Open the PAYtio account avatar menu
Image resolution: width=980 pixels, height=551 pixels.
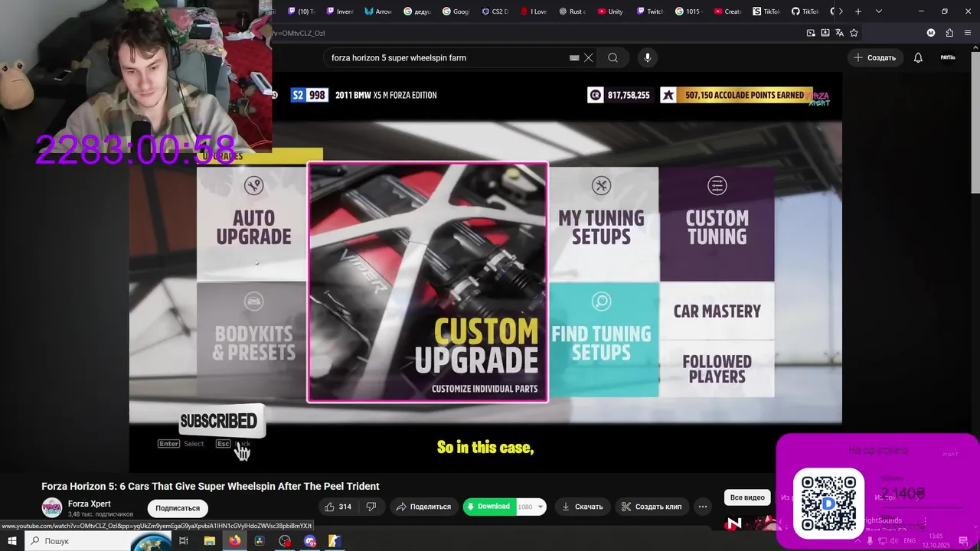point(948,57)
